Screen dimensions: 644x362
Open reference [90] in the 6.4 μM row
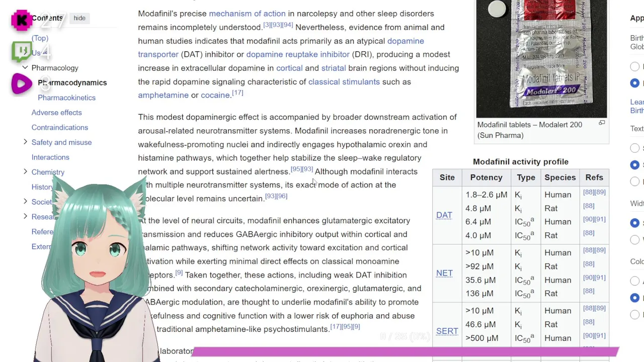(589, 219)
